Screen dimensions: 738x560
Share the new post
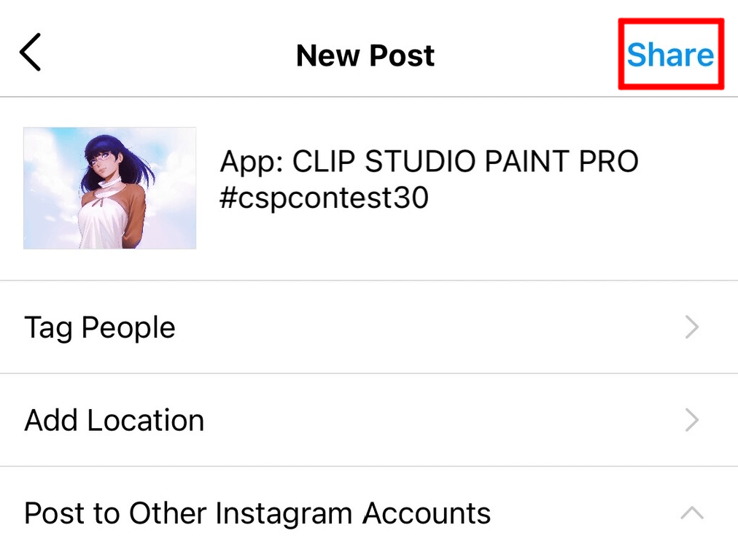click(x=670, y=55)
